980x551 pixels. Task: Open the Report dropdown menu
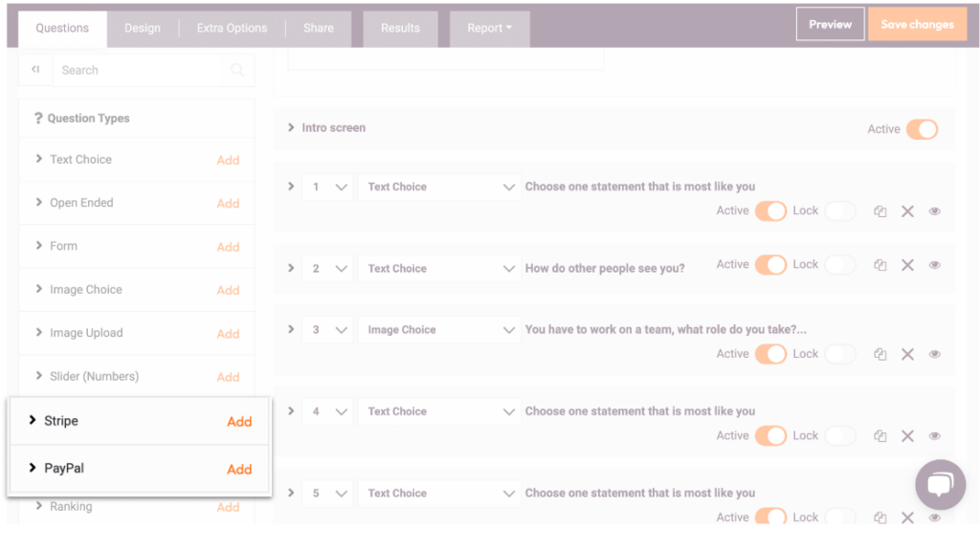489,28
